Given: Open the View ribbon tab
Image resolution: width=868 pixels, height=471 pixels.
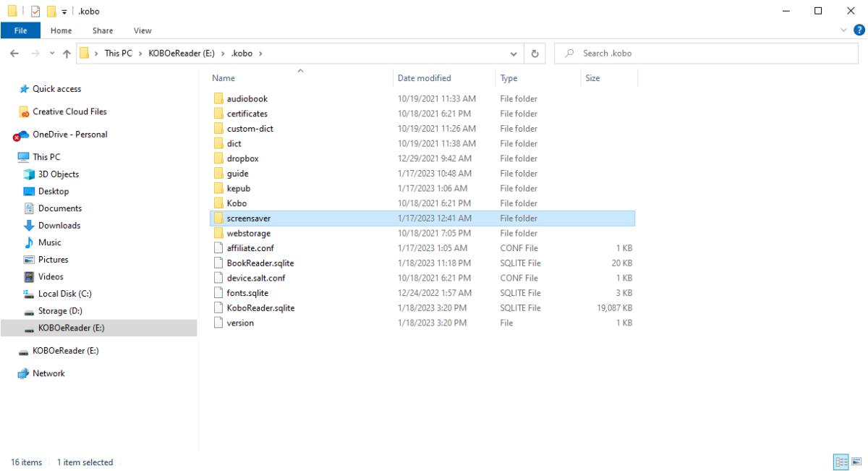Looking at the screenshot, I should tap(142, 30).
